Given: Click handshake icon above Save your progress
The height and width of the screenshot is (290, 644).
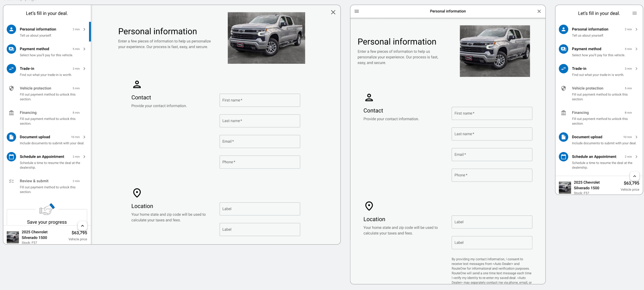Looking at the screenshot, I should coord(47,209).
